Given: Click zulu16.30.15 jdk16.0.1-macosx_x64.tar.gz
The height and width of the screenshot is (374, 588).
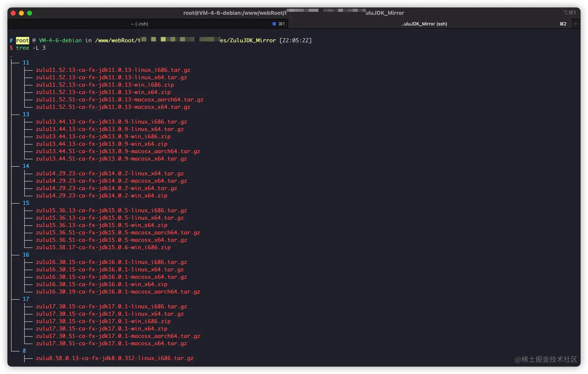Looking at the screenshot, I should 112,277.
